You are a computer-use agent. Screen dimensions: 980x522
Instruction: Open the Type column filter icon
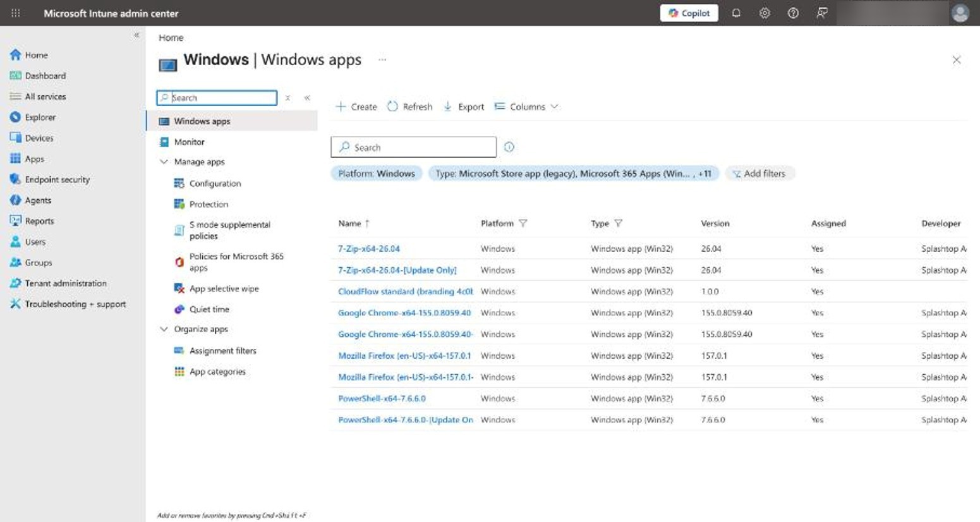619,223
